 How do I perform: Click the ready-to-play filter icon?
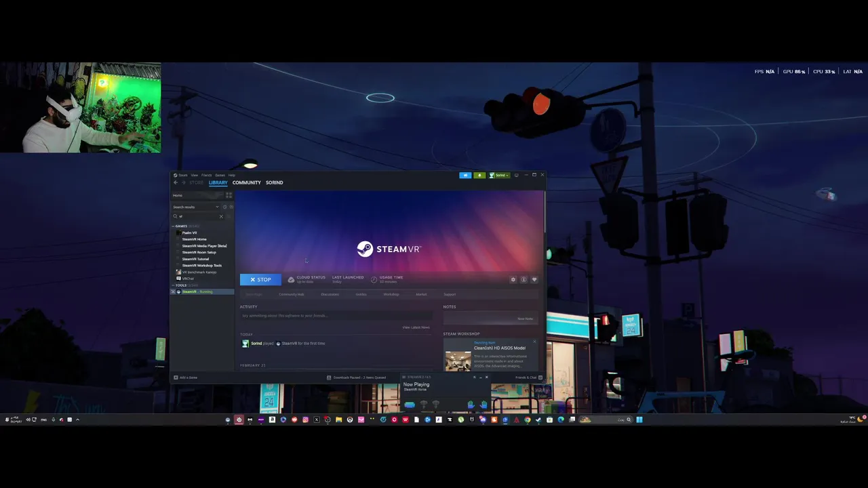[231, 207]
